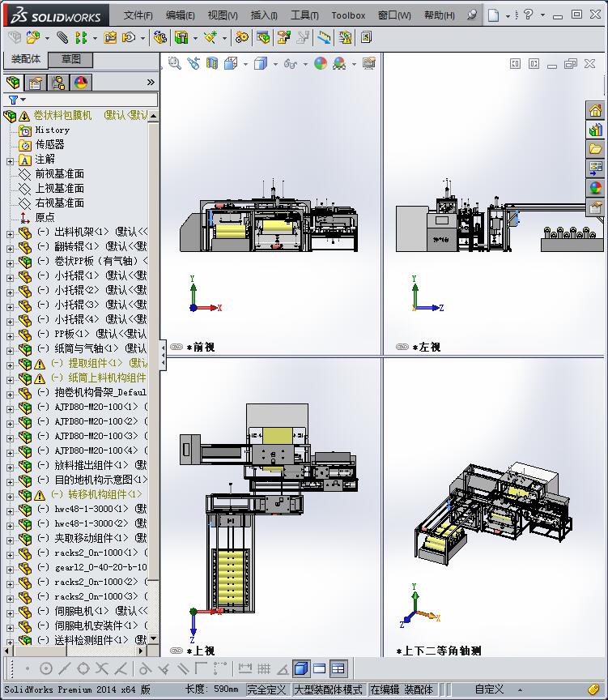The height and width of the screenshot is (700, 608).
Task: Open the 插入(I) menu
Action: (x=264, y=15)
